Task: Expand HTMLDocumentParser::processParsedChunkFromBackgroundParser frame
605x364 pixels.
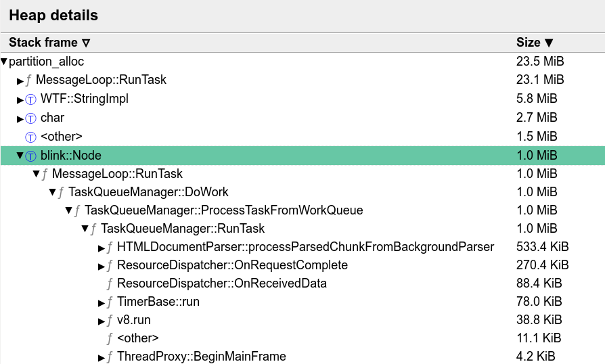Action: (102, 248)
